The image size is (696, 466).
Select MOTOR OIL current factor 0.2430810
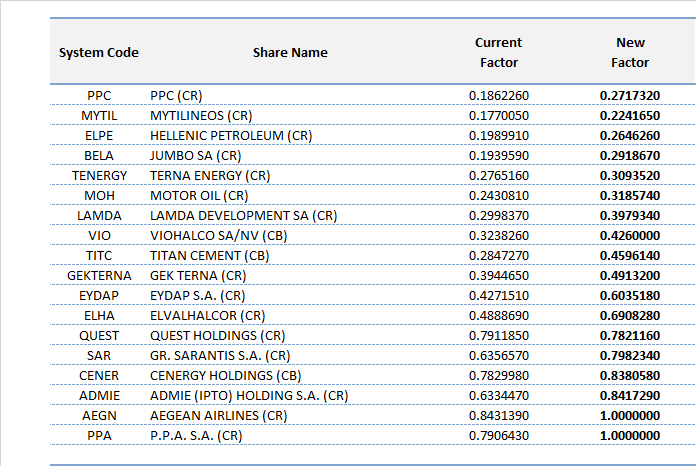[498, 196]
